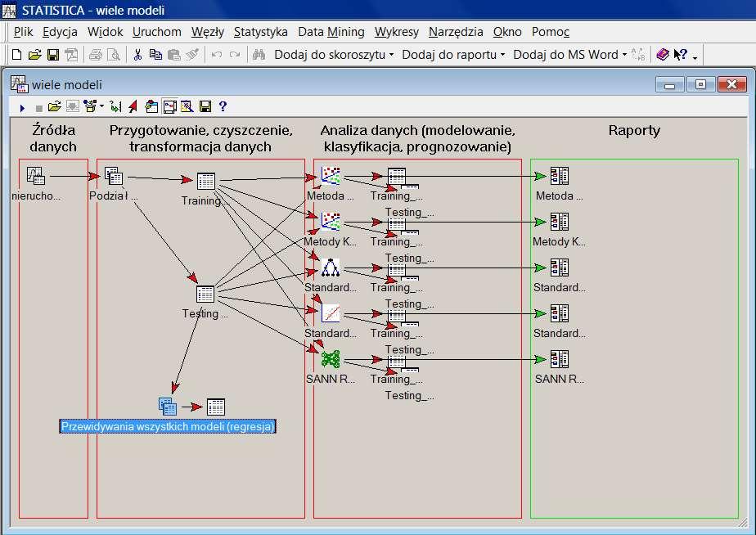Click the Open file folder icon in main toolbar
Screen dimensions: 756x535
point(34,55)
